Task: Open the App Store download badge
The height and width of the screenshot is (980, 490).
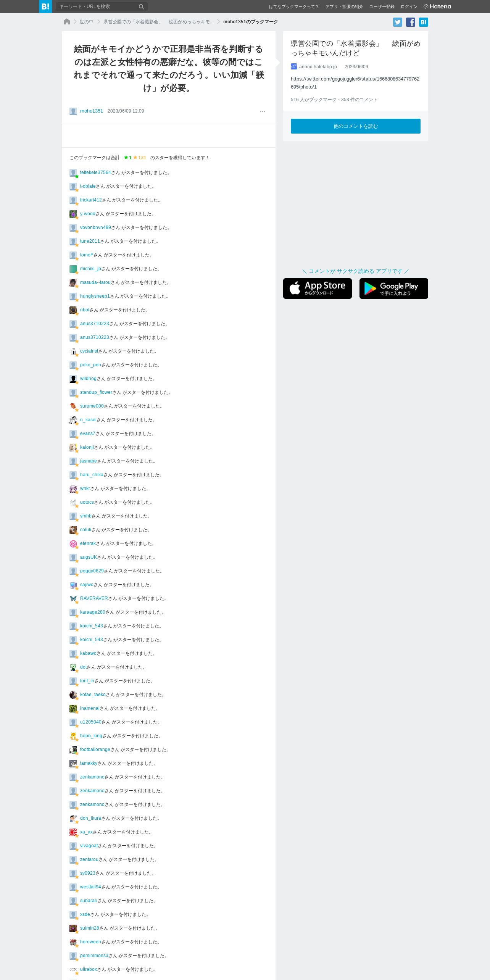Action: [318, 289]
